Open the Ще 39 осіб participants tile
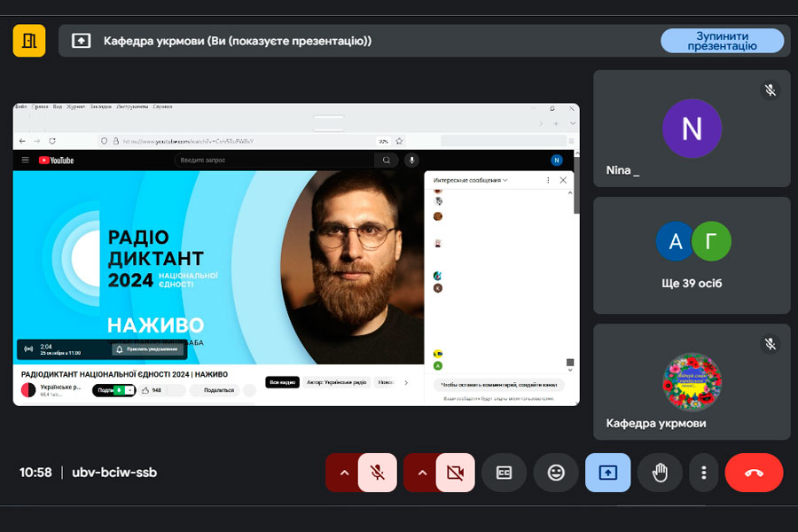The width and height of the screenshot is (798, 532). tap(692, 255)
